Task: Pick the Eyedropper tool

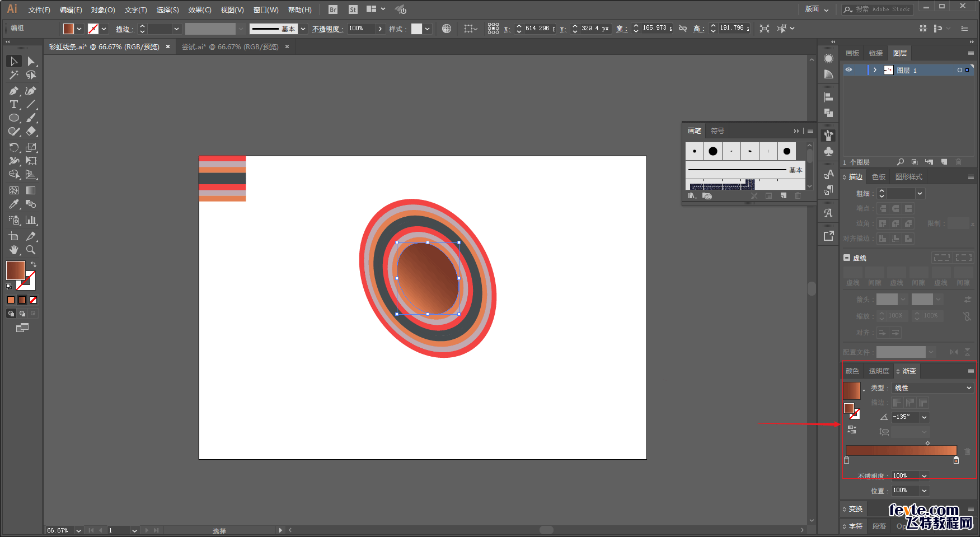Action: (x=14, y=204)
